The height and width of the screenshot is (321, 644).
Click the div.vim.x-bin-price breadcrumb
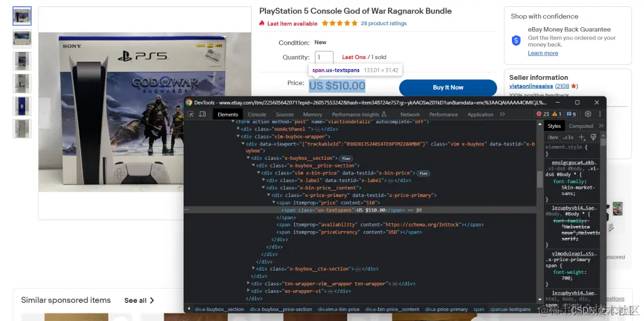[x=338, y=309]
